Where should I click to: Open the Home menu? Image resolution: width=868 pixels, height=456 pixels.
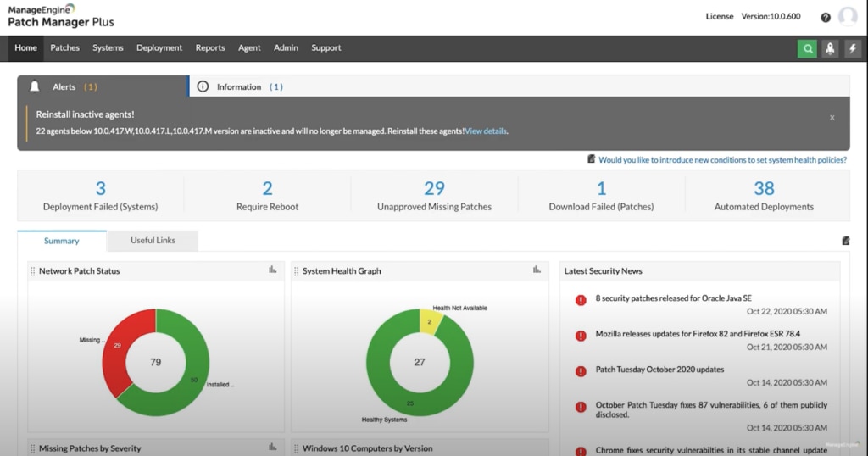(25, 48)
